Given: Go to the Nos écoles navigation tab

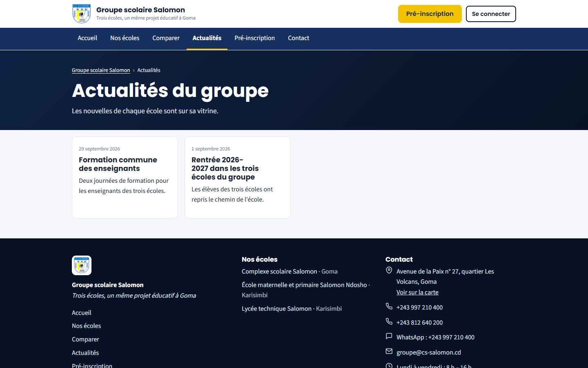Looking at the screenshot, I should 125,38.
